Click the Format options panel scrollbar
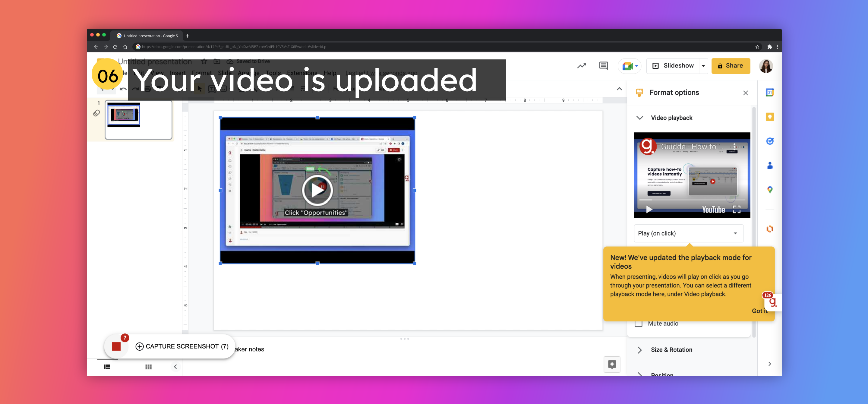Image resolution: width=868 pixels, height=404 pixels. click(754, 223)
